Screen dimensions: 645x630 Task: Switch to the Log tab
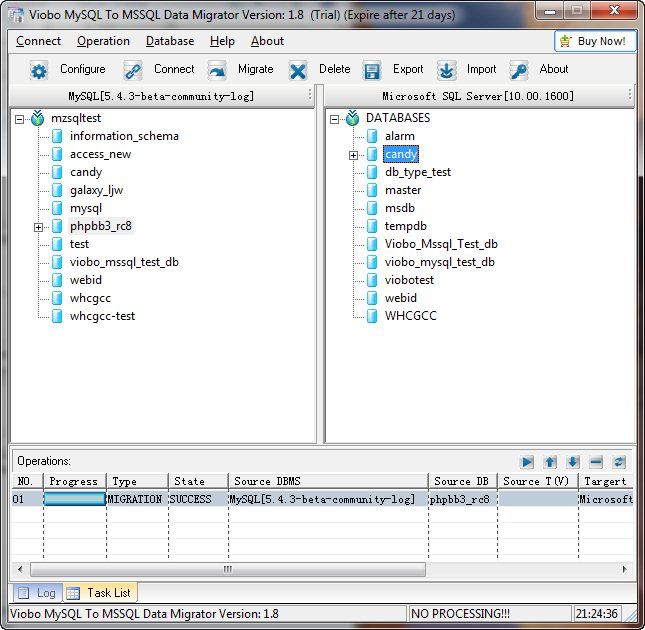pyautogui.click(x=38, y=593)
